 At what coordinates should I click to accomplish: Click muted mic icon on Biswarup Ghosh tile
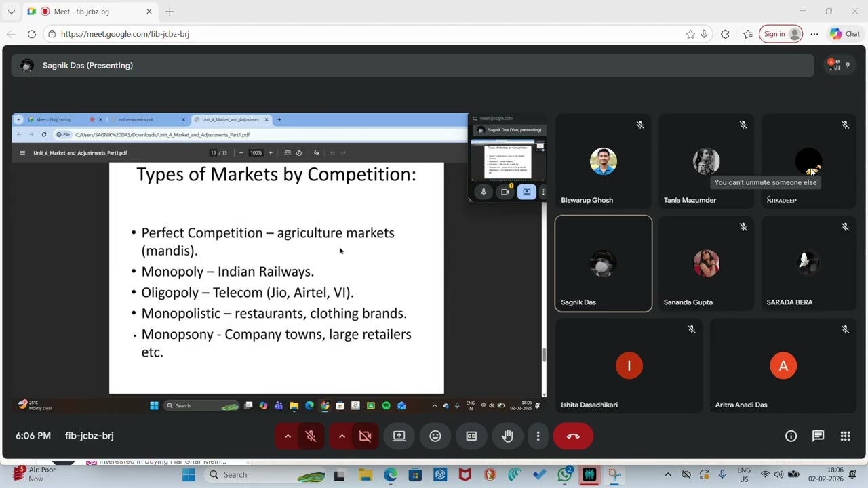pos(639,125)
